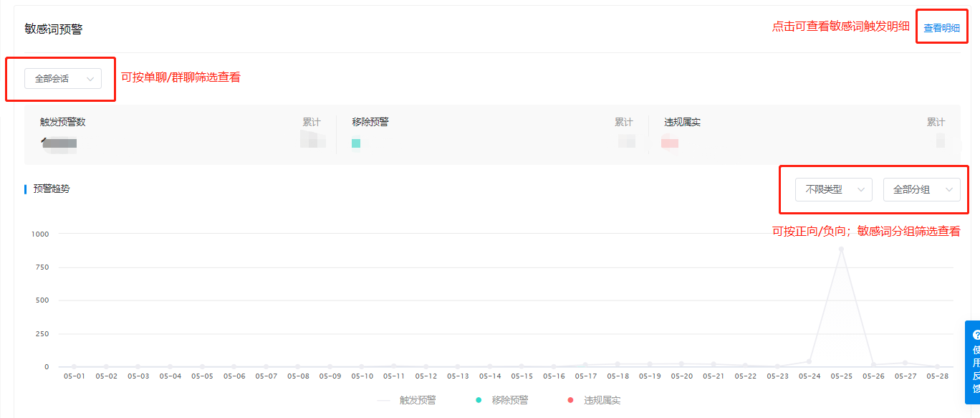
Task: Click the 查看明细 link
Action: (x=941, y=29)
